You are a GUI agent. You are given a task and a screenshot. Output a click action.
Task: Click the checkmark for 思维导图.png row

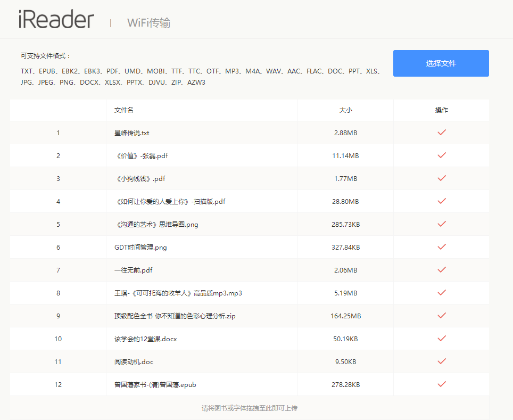pyautogui.click(x=442, y=224)
